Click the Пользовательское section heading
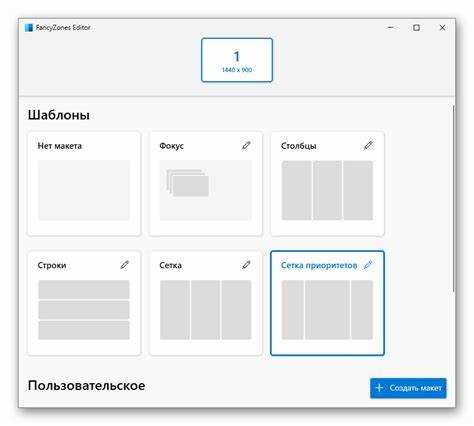This screenshot has height=426, width=474. point(86,386)
